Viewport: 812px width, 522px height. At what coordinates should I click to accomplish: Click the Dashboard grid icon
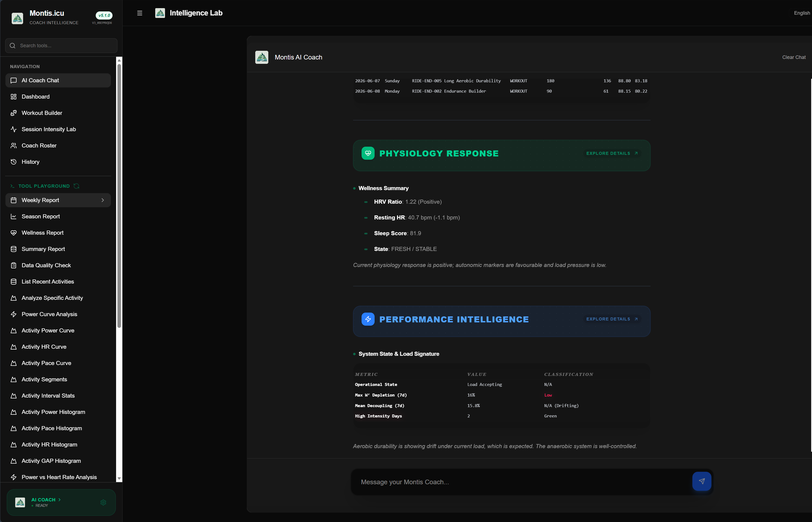click(14, 97)
